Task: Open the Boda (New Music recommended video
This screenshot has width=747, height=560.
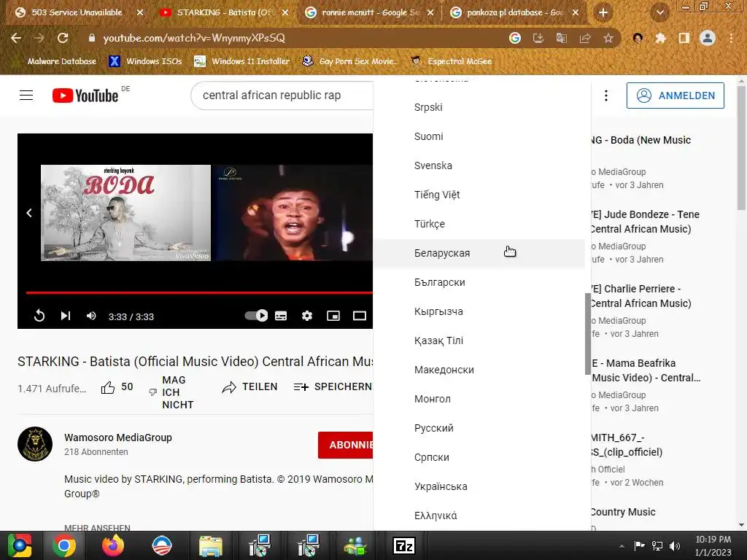Action: pos(640,140)
